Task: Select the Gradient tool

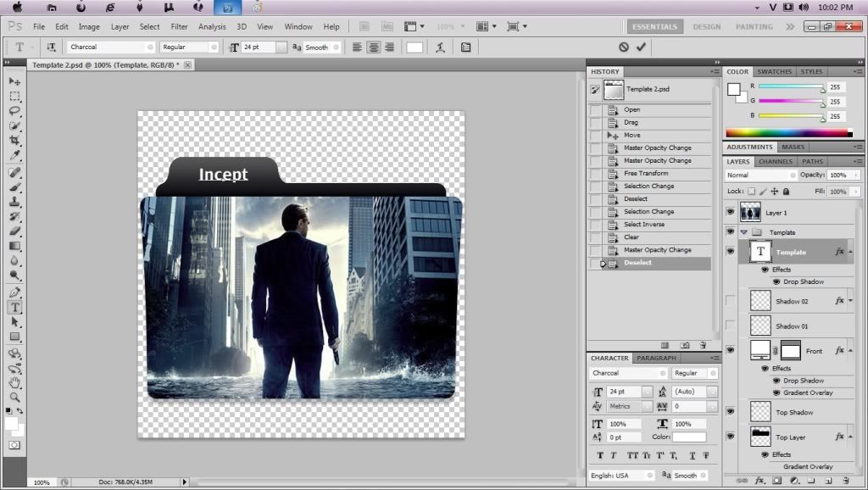Action: coord(14,246)
